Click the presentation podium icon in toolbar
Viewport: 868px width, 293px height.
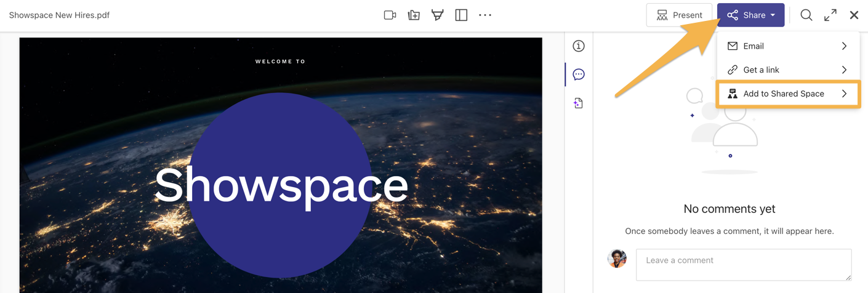pyautogui.click(x=438, y=15)
